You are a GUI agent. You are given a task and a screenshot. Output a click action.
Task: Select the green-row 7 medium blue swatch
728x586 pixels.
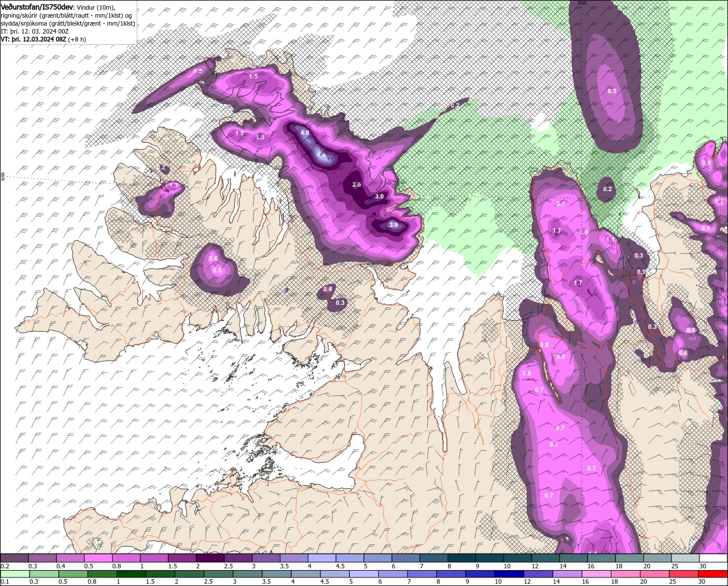click(422, 574)
